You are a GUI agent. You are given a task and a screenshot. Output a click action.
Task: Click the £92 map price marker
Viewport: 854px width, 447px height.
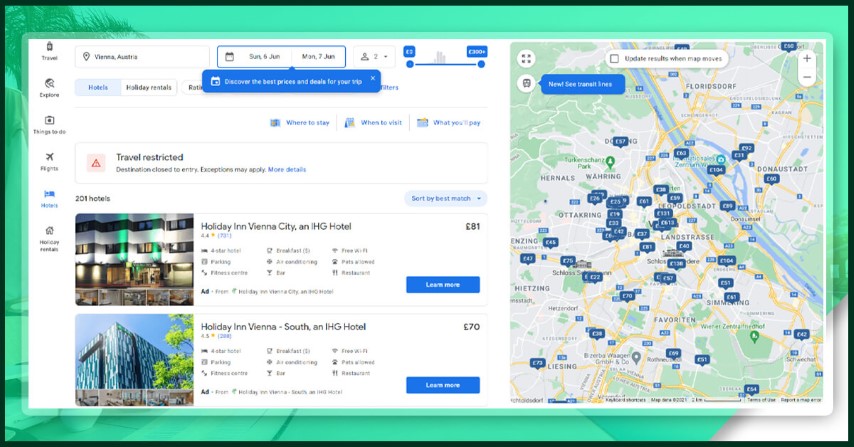point(747,148)
